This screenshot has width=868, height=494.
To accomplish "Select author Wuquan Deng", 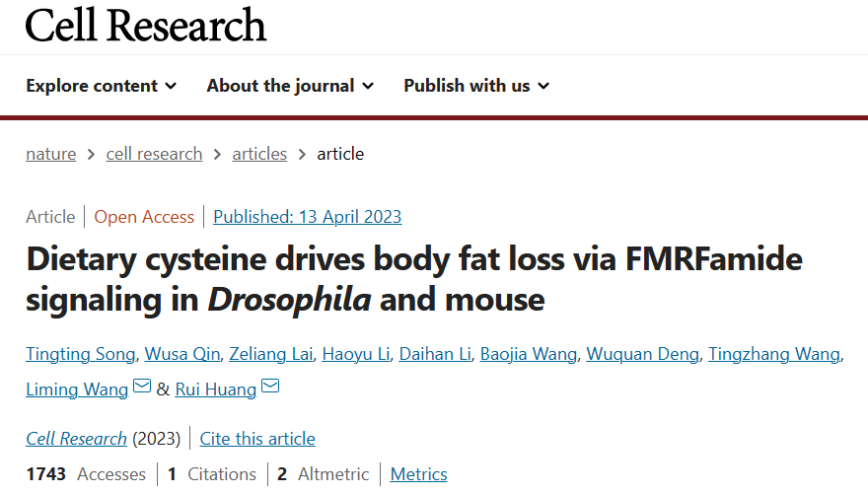I will [x=642, y=355].
